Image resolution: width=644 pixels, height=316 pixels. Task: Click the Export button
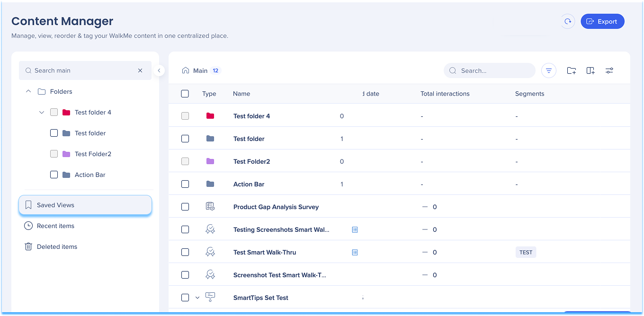pos(602,21)
